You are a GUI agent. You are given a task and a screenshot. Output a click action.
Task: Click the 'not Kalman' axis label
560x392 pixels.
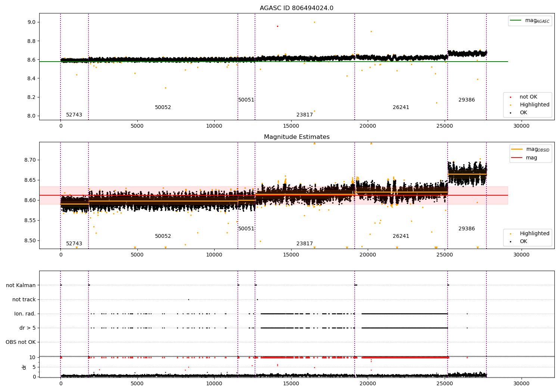click(21, 285)
